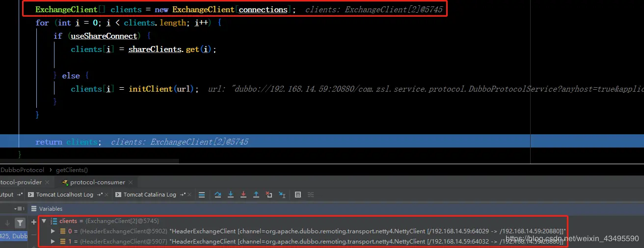The width and height of the screenshot is (644, 248).
Task: Click useShareConnect in the if condition
Action: tap(104, 36)
